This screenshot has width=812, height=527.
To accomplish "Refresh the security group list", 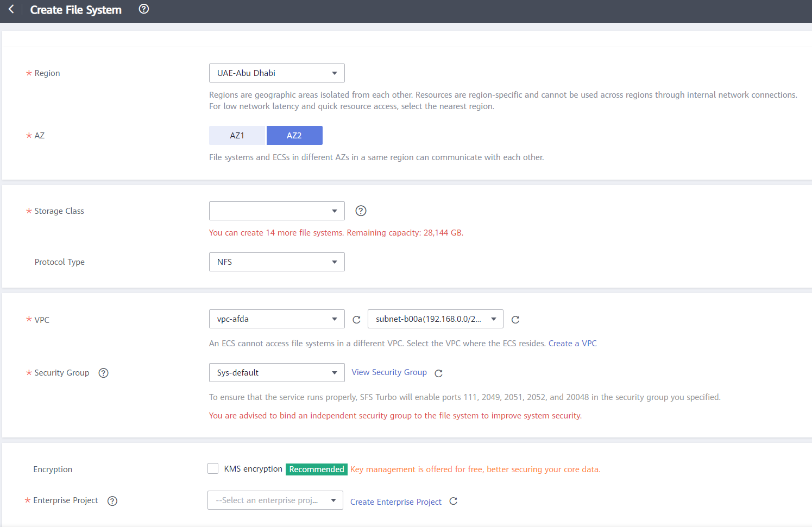I will pos(439,373).
